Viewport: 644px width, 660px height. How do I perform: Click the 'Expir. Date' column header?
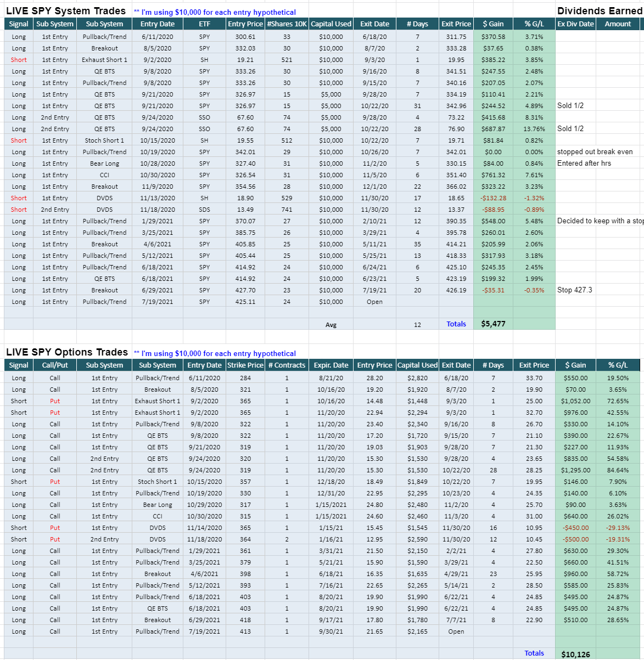click(331, 365)
